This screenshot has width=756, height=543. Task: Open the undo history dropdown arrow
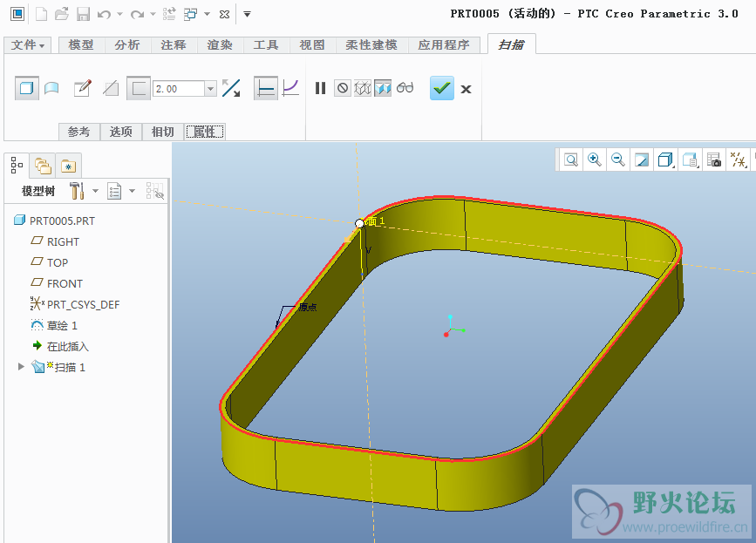[119, 15]
